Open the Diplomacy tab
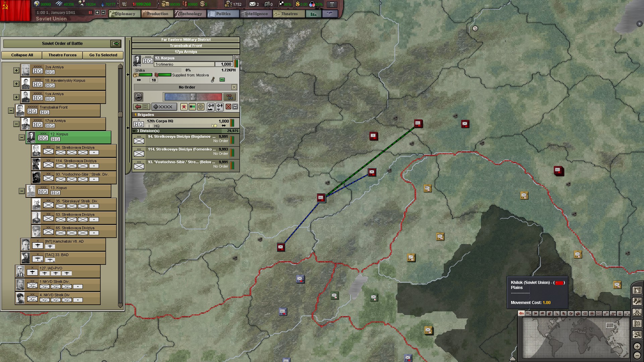This screenshot has height=362, width=644. click(124, 14)
